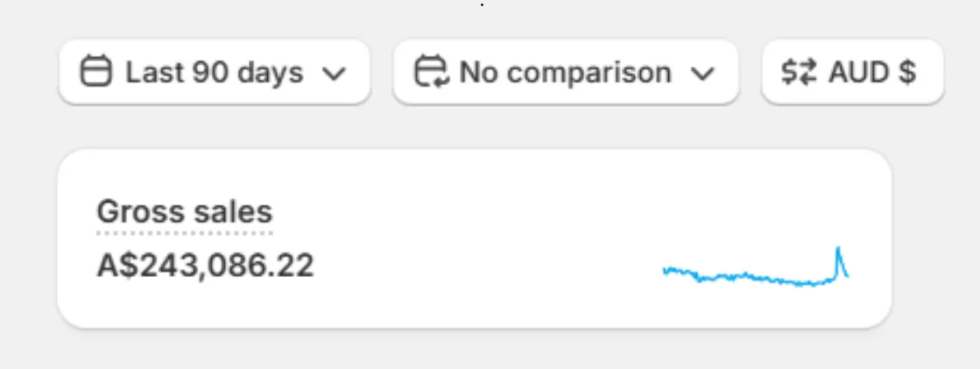Screen dimensions: 980x369
Task: Click the "No comparison" text label
Action: click(566, 73)
